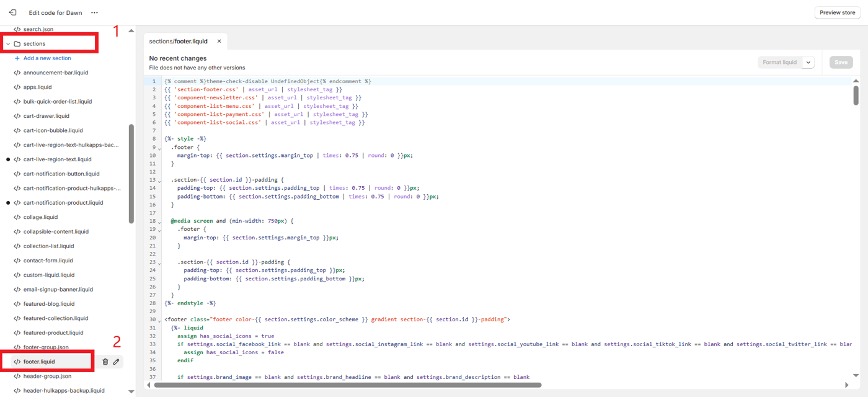Open contact-form.liquid file
This screenshot has width=868, height=397.
48,261
